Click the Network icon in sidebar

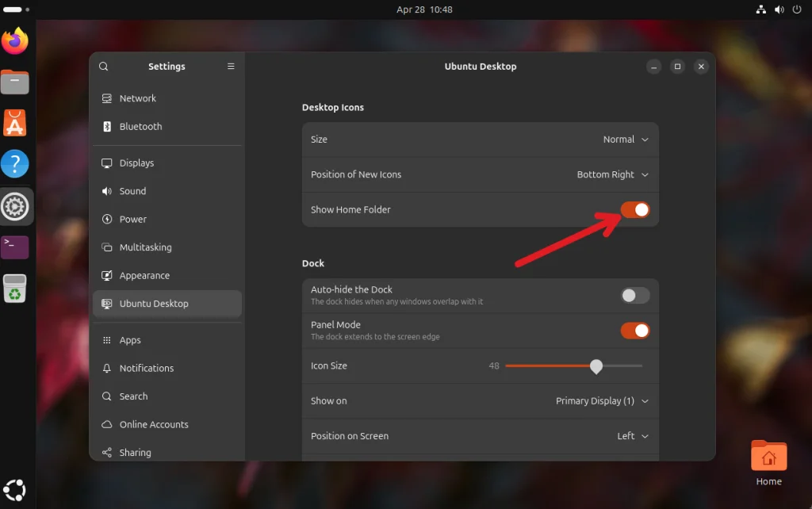(107, 98)
